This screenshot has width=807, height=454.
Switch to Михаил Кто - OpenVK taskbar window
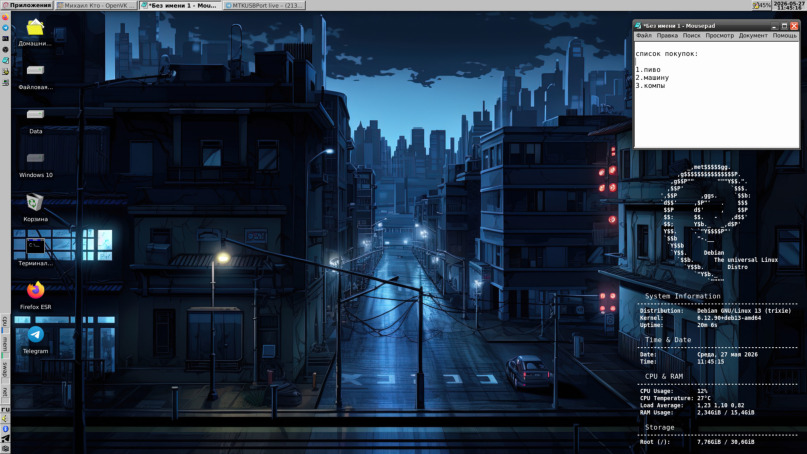(x=96, y=5)
